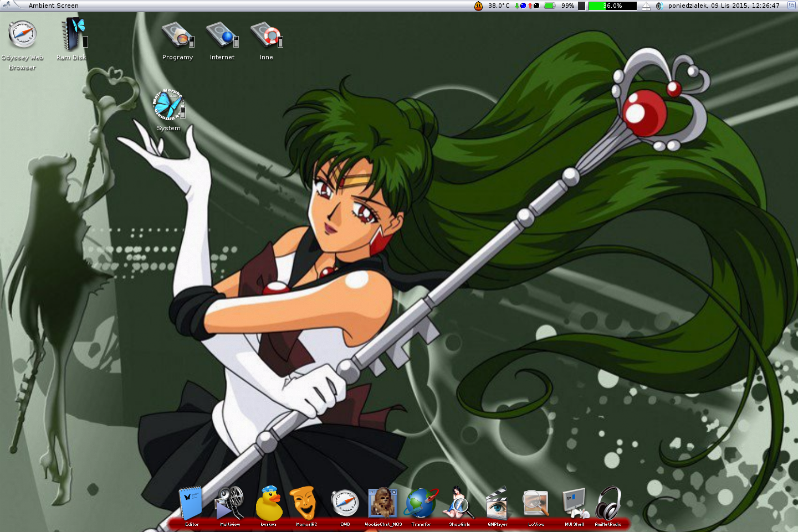Screen dimensions: 798x532
Task: Click the dark square beside battery percentage
Action: click(x=581, y=6)
